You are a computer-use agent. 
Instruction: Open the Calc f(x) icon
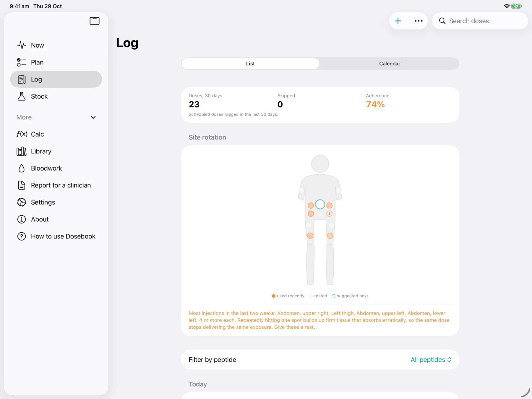point(22,134)
